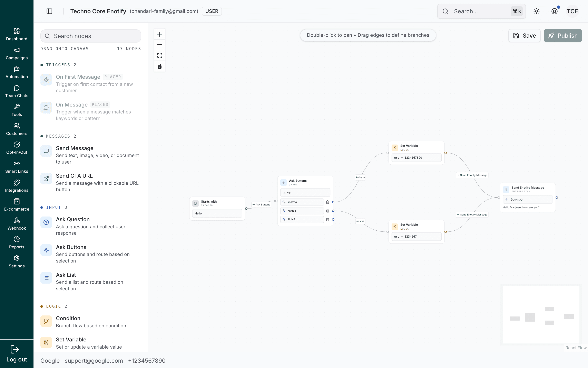Click the On Message trigger icon
The height and width of the screenshot is (368, 588).
pos(46,108)
